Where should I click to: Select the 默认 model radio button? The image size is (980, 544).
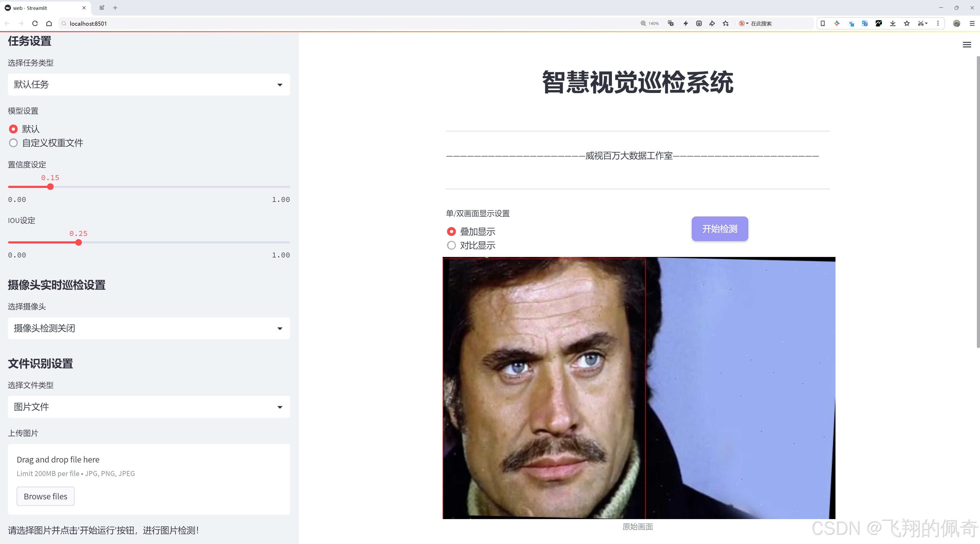tap(13, 129)
